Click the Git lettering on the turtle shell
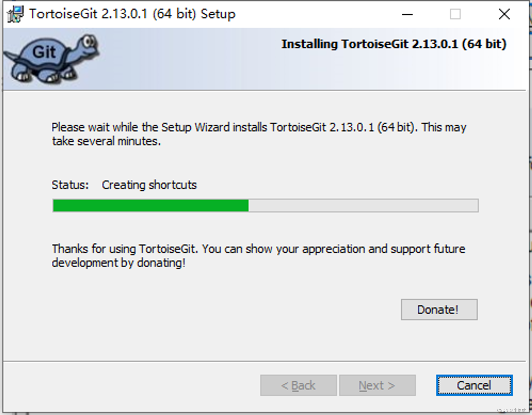Viewport: 532px width, 415px height. tap(44, 52)
